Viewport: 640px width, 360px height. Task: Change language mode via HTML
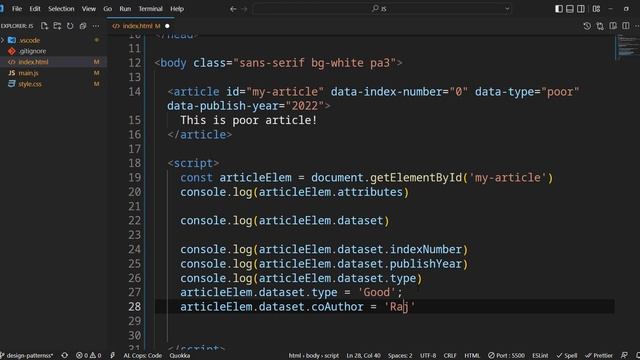point(472,356)
